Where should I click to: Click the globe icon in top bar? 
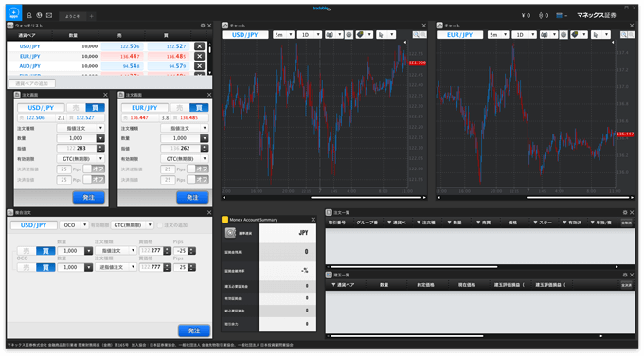(x=39, y=15)
